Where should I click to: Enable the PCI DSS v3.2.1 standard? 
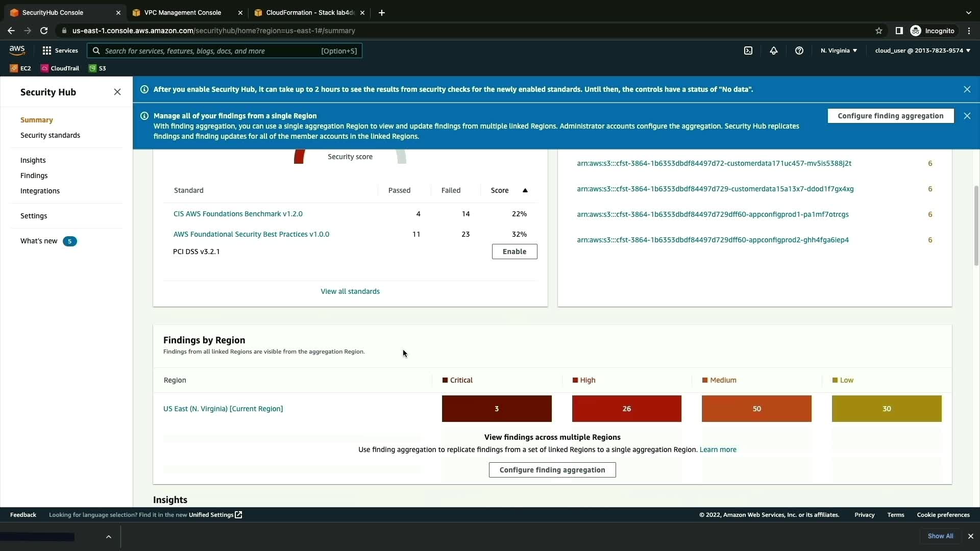coord(514,252)
